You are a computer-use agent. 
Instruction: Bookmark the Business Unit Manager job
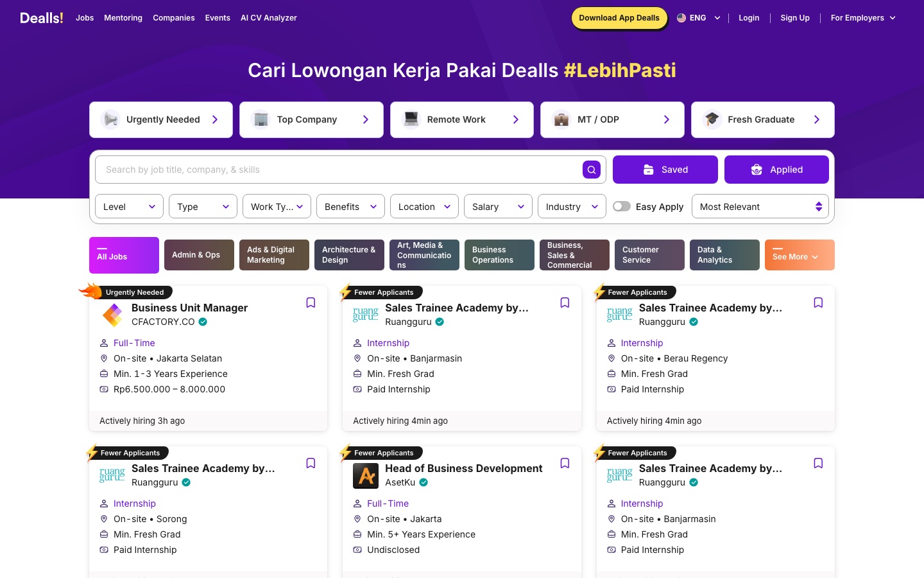pos(311,302)
